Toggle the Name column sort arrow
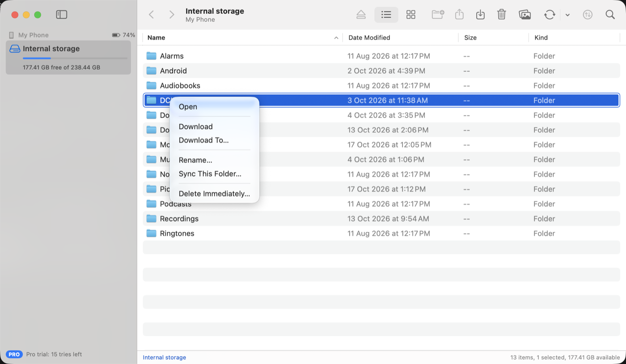 [336, 38]
